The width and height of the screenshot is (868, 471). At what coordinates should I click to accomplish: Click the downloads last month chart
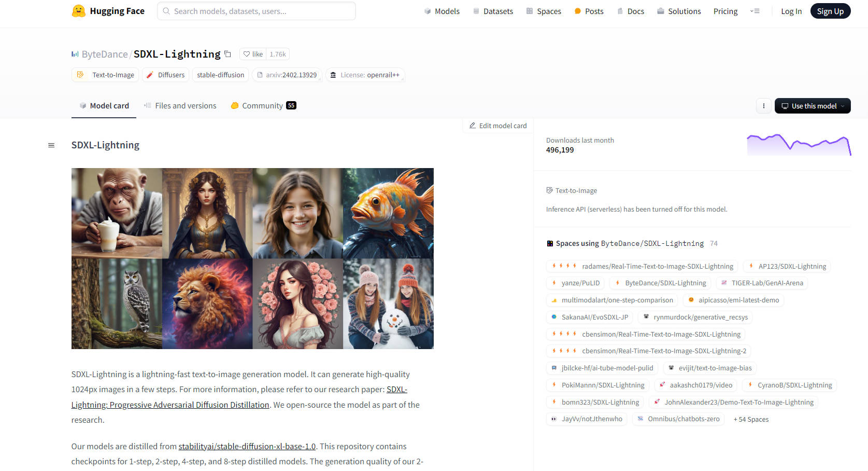799,145
